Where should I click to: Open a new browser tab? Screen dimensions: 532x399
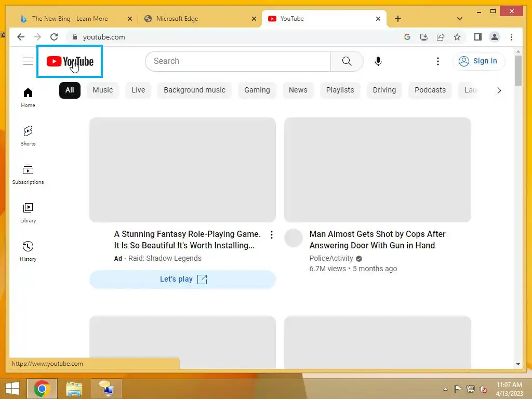coord(397,19)
